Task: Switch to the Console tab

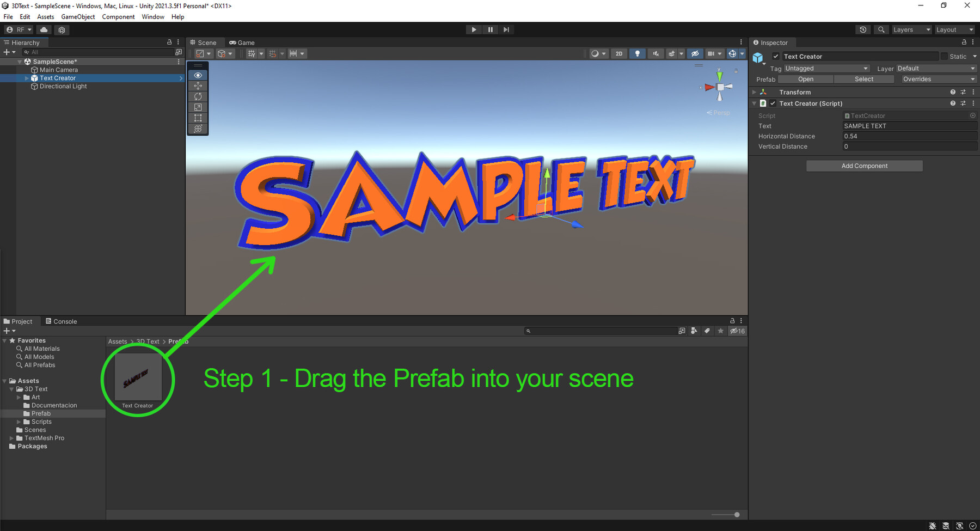Action: pos(61,321)
